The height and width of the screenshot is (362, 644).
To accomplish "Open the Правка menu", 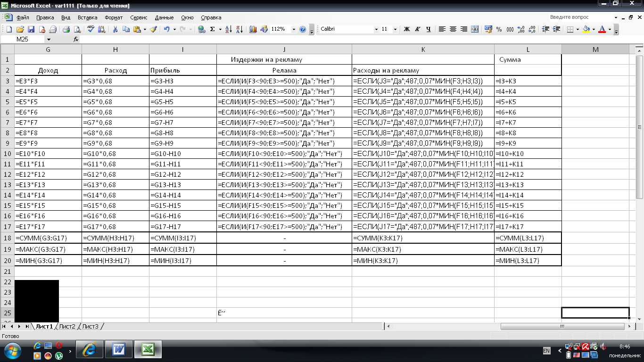I will point(45,17).
